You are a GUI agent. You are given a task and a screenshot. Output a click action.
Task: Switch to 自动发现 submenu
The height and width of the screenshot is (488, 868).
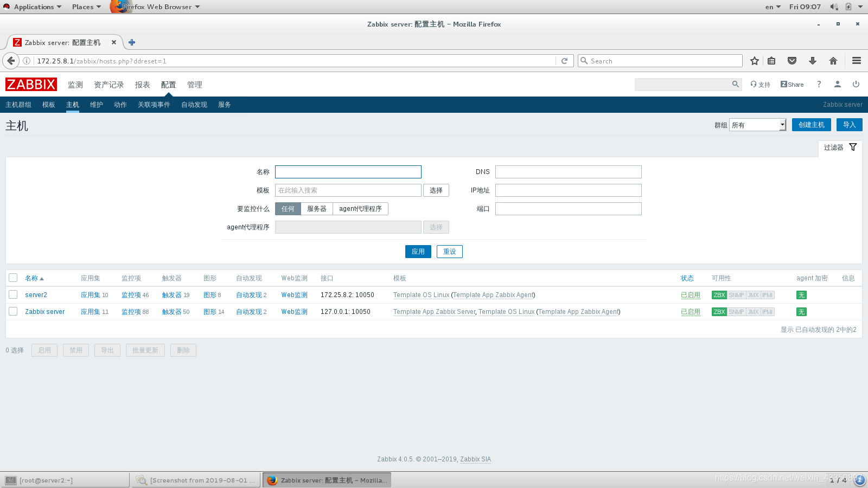pos(194,105)
